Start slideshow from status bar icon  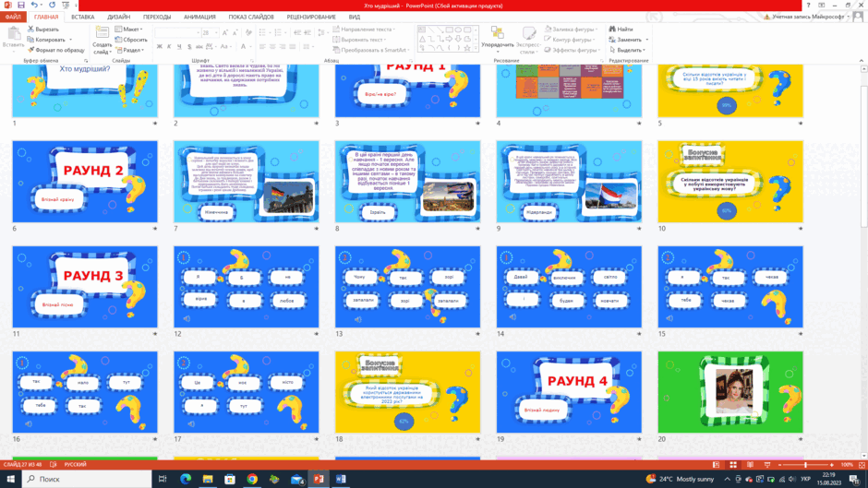click(767, 465)
